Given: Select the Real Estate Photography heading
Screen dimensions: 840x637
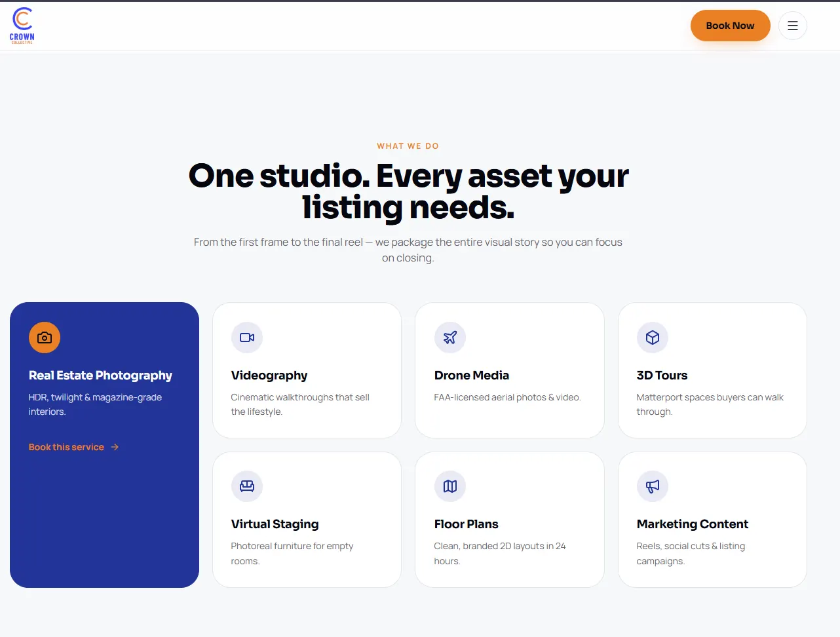Looking at the screenshot, I should click(100, 376).
